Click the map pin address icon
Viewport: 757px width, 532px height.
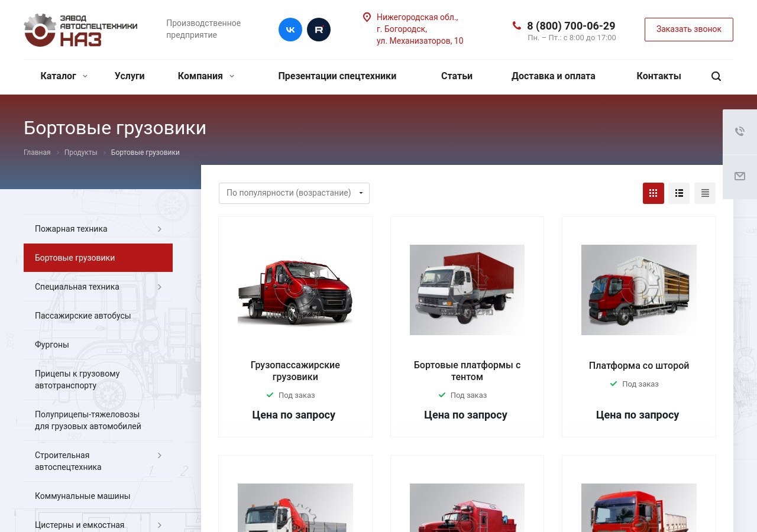[x=367, y=17]
